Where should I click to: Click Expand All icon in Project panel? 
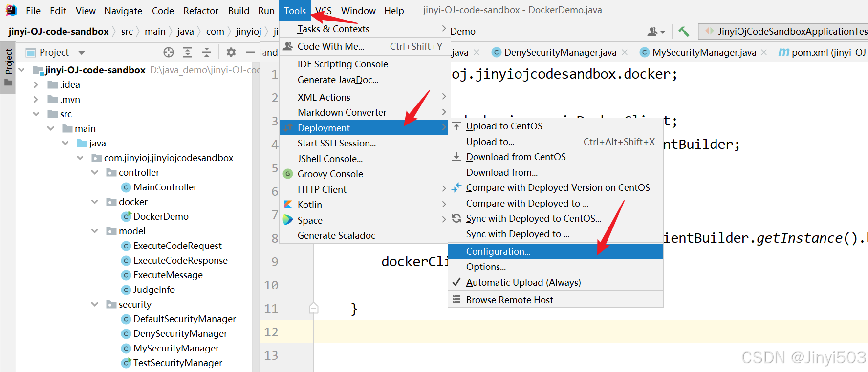[x=188, y=52]
